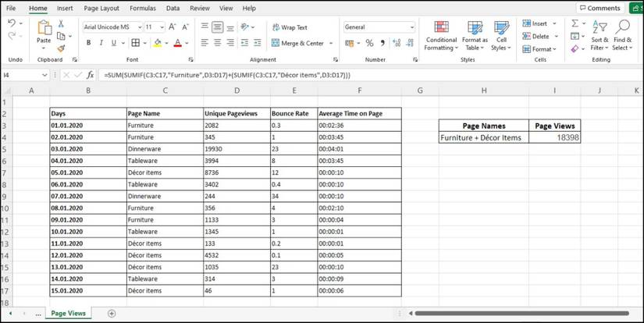Viewport: 644px width, 323px height.
Task: Click the Percent Style icon
Action: [369, 44]
